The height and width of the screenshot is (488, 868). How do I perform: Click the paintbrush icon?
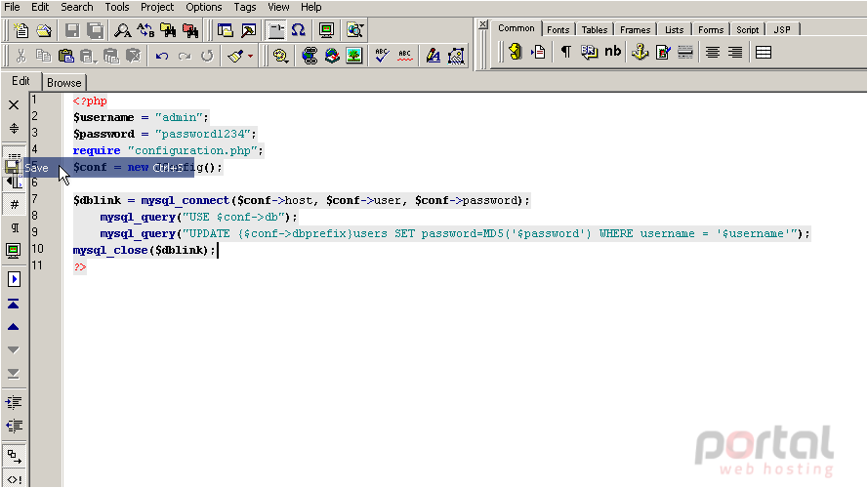point(235,56)
